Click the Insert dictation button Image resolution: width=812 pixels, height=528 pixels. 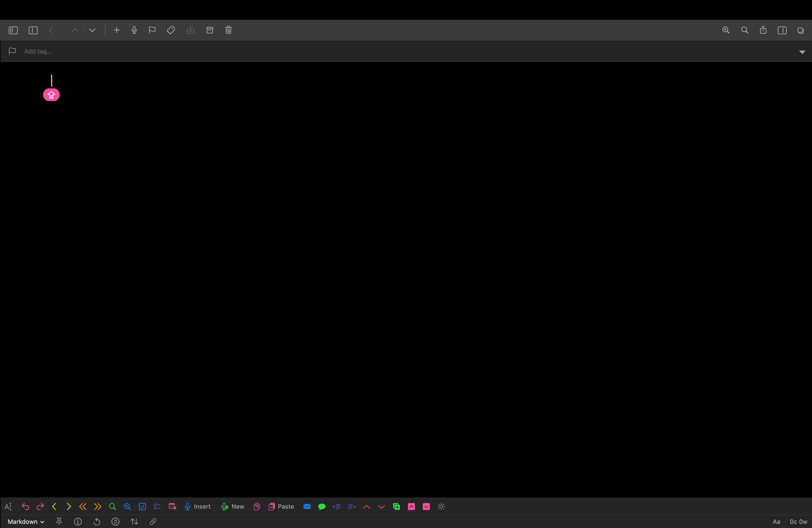(x=197, y=506)
